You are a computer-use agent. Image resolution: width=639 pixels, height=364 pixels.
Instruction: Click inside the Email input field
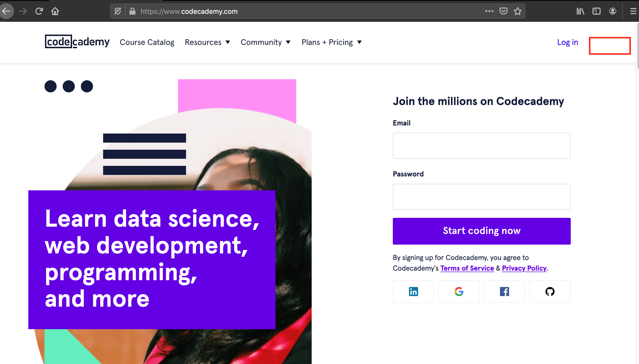(x=481, y=146)
